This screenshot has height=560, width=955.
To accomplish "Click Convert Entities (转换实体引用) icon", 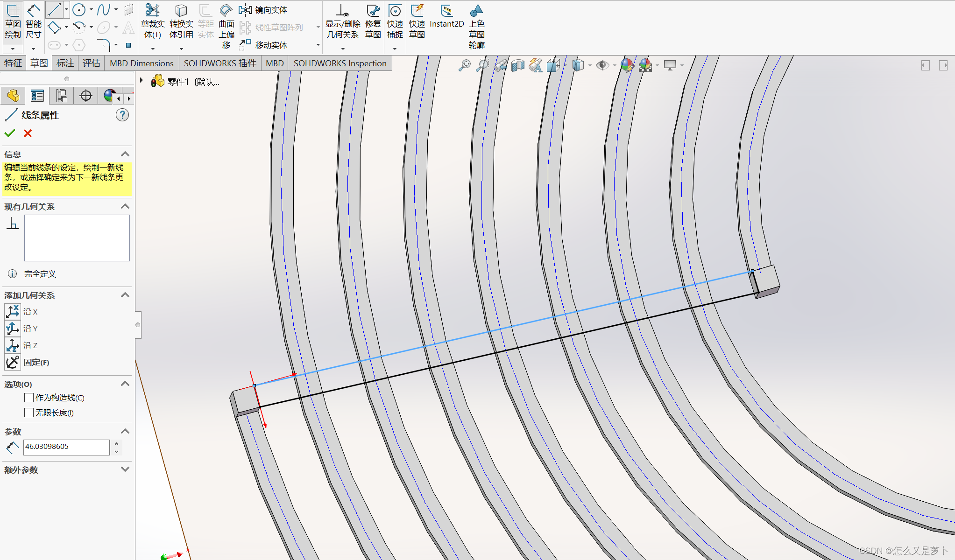I will click(181, 10).
